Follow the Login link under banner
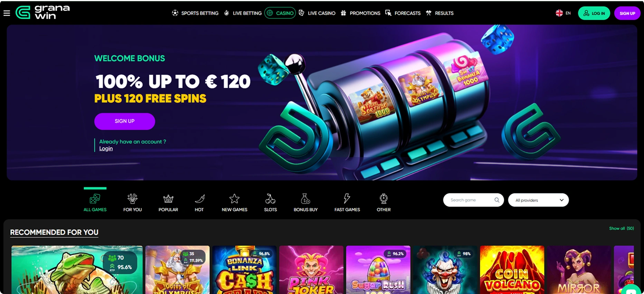 pos(106,148)
